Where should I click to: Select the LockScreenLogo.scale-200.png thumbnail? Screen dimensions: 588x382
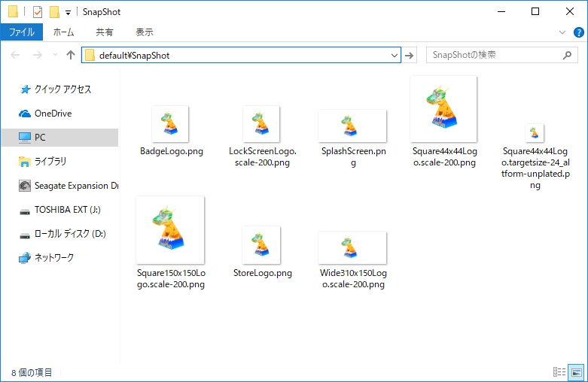click(261, 124)
